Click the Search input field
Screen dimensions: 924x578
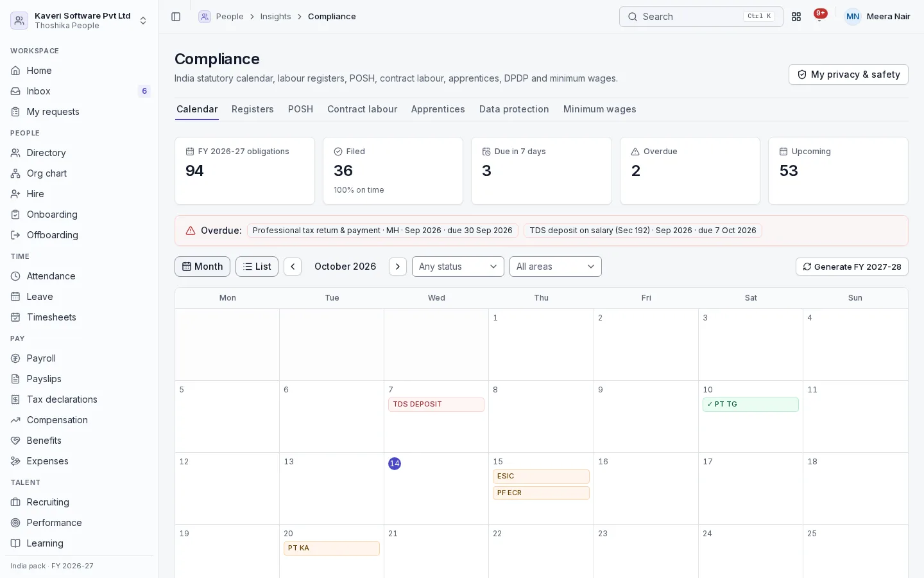pos(701,17)
